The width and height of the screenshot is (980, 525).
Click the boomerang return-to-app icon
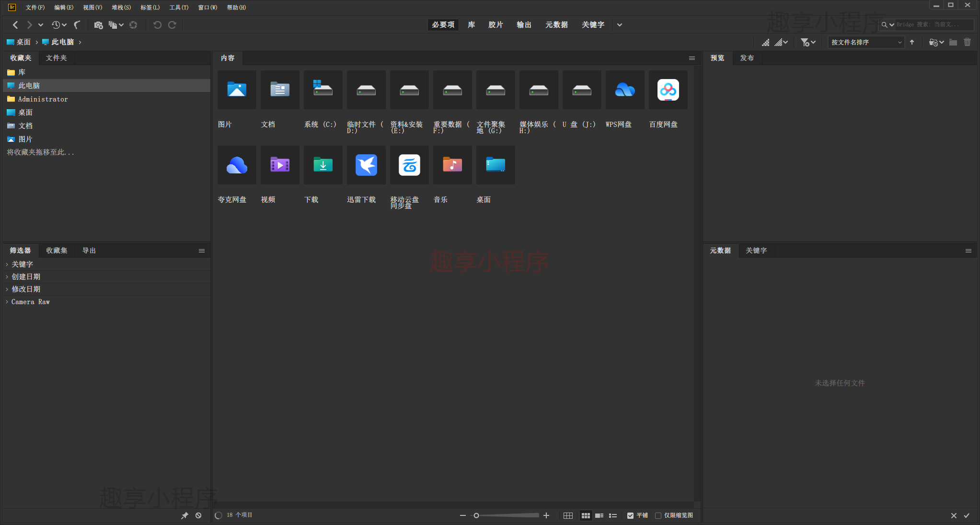point(77,25)
